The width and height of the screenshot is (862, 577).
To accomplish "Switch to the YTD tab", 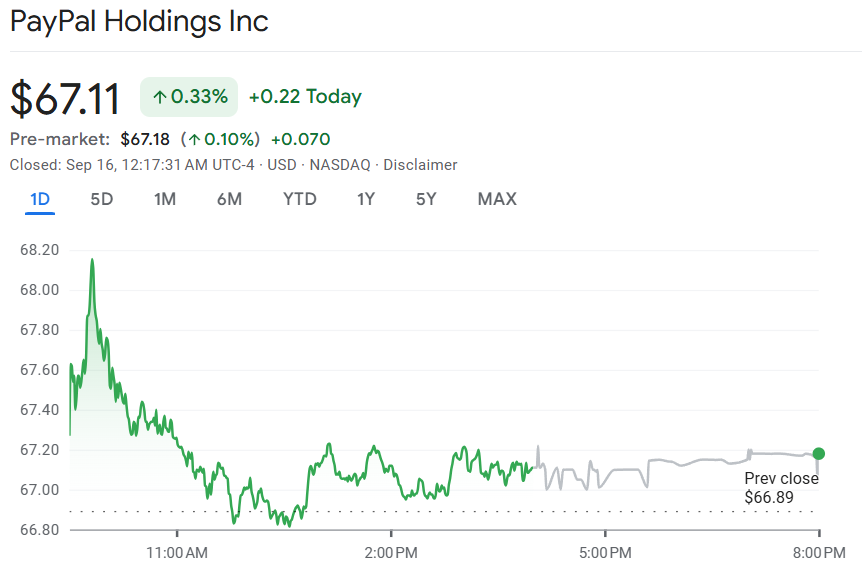I will (x=300, y=199).
